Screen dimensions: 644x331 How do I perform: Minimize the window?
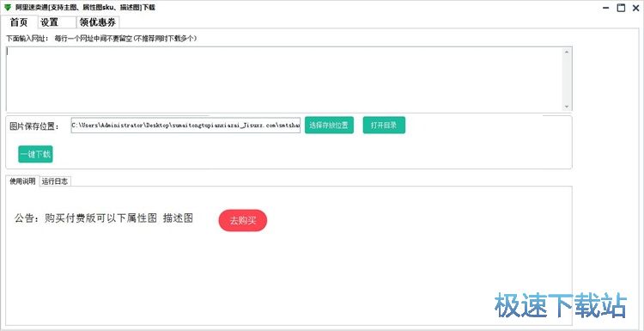(x=606, y=8)
